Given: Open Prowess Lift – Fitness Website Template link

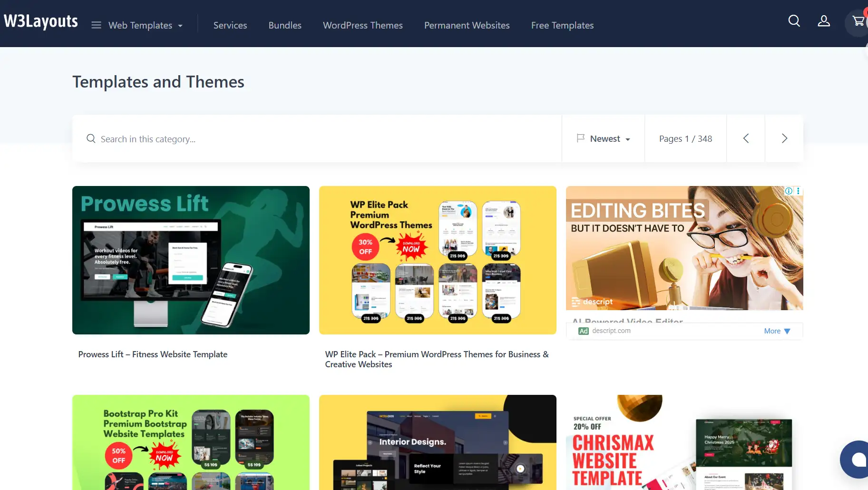Looking at the screenshot, I should point(153,354).
